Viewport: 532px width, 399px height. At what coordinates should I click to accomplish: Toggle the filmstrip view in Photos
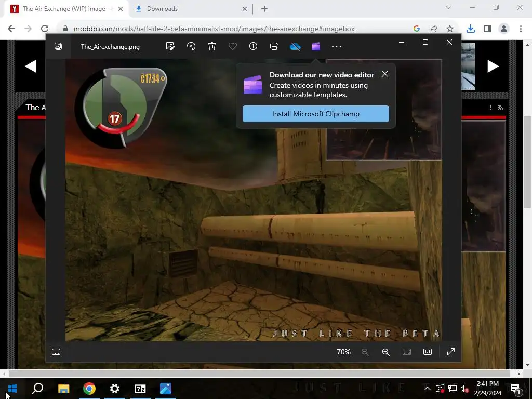click(56, 352)
